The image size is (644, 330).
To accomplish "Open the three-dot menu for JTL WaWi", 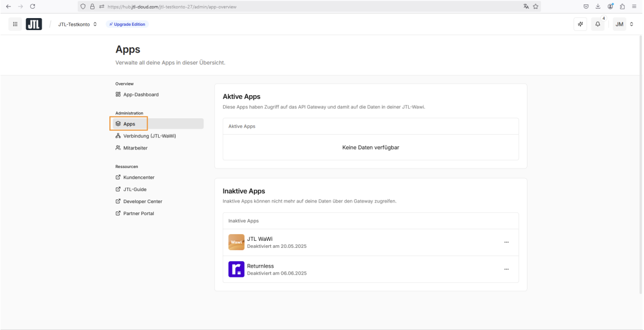I will [x=507, y=242].
